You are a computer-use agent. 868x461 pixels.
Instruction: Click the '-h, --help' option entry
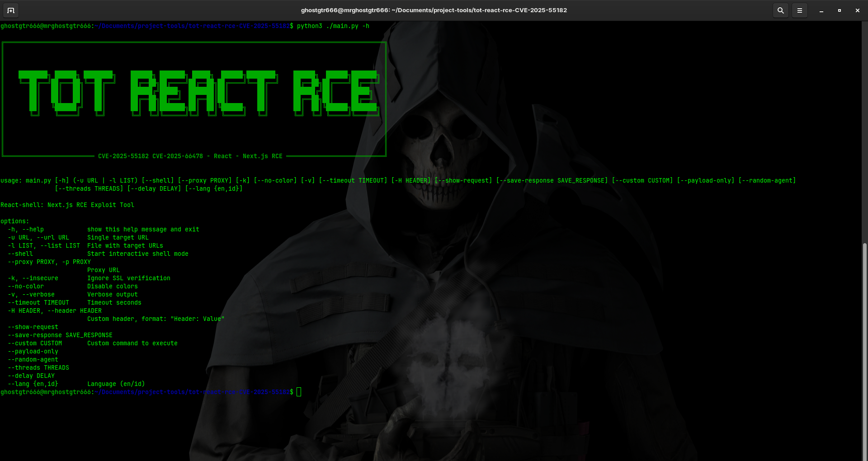point(26,230)
